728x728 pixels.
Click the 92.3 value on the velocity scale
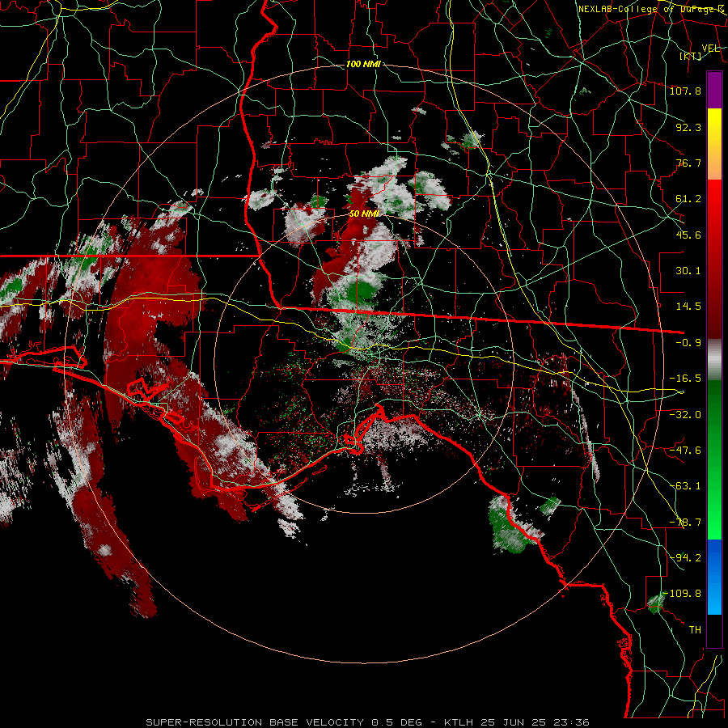[688, 127]
